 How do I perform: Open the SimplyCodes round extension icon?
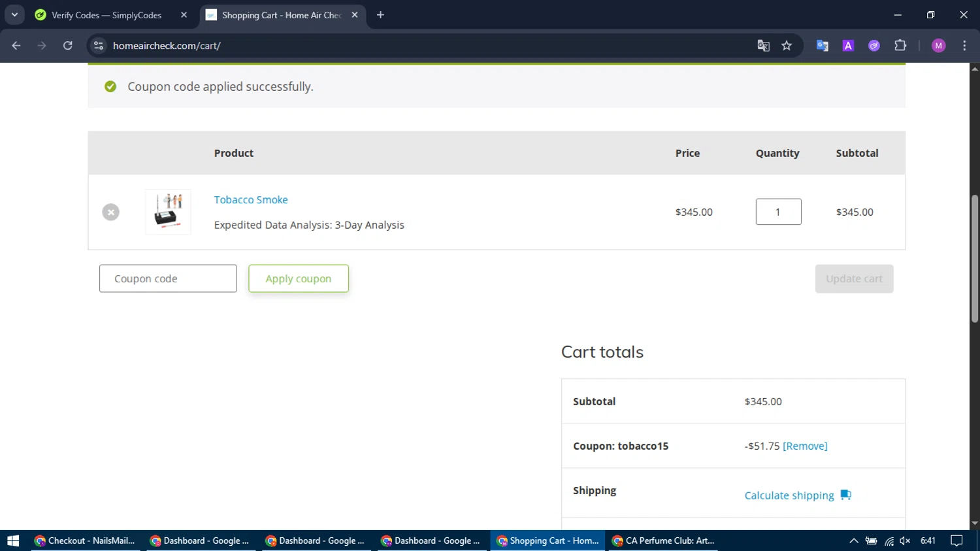pos(874,46)
